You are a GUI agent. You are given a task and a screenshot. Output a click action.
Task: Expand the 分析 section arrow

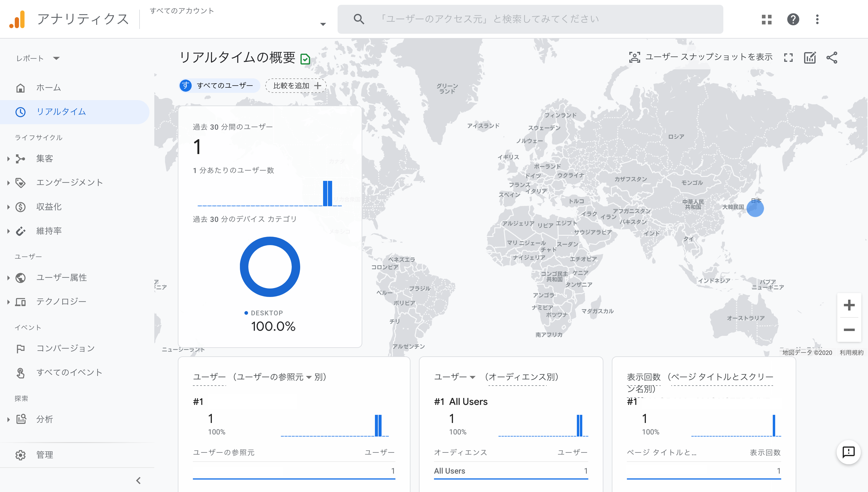click(8, 419)
